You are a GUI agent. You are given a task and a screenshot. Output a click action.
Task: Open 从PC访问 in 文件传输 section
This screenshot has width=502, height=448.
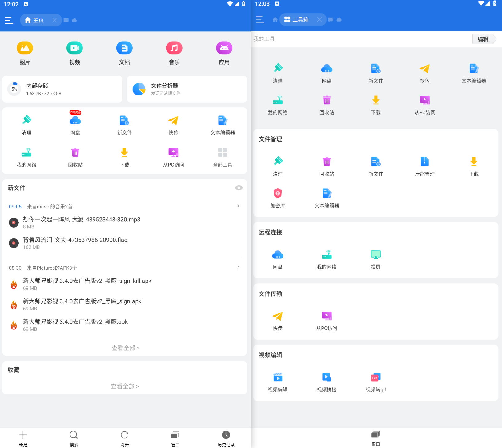click(327, 321)
